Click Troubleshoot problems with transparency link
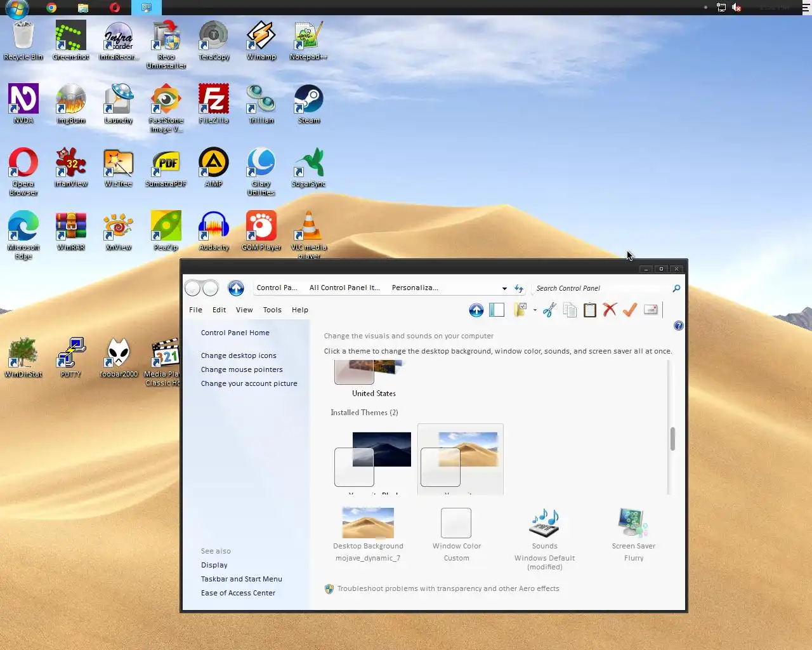Viewport: 812px width, 650px height. (448, 588)
